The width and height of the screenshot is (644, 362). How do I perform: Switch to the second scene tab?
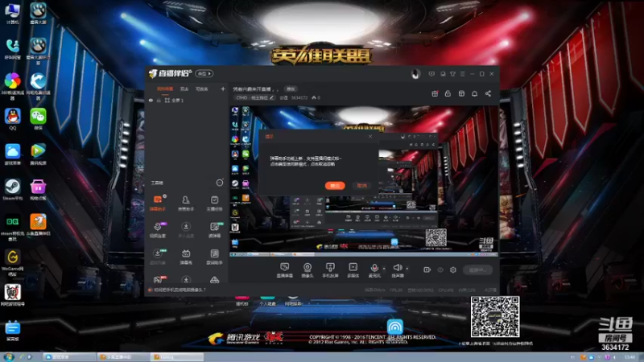click(184, 88)
